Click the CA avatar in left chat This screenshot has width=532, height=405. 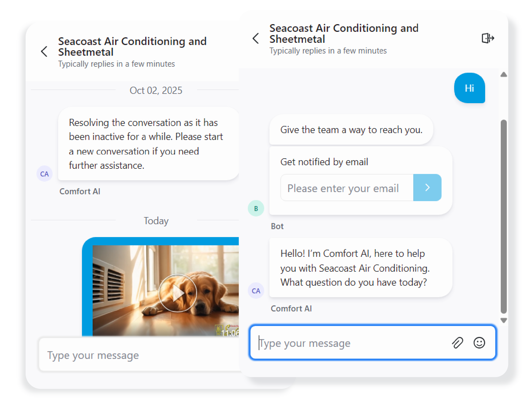pos(44,174)
